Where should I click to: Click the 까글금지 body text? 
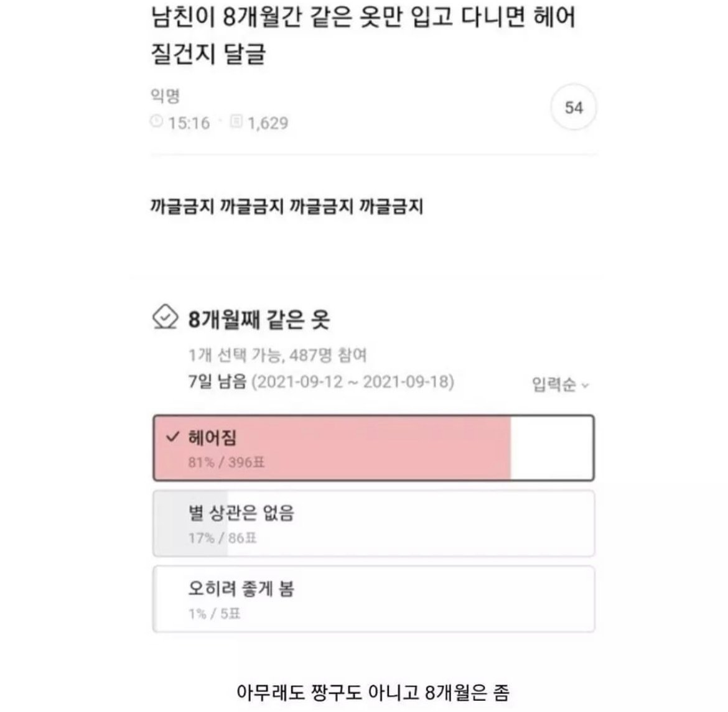click(286, 206)
